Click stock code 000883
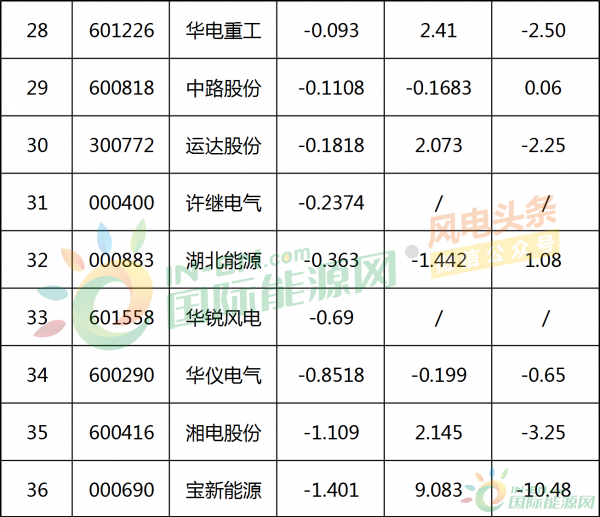Screen dimensions: 600x517 pyautogui.click(x=121, y=260)
